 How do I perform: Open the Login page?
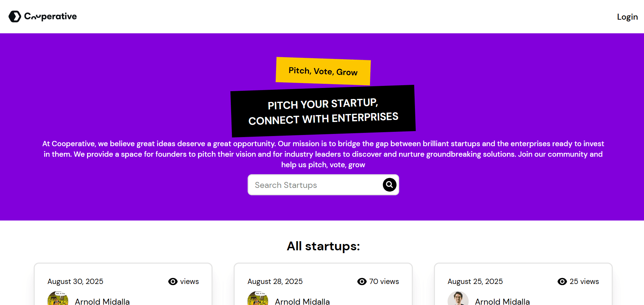[628, 16]
